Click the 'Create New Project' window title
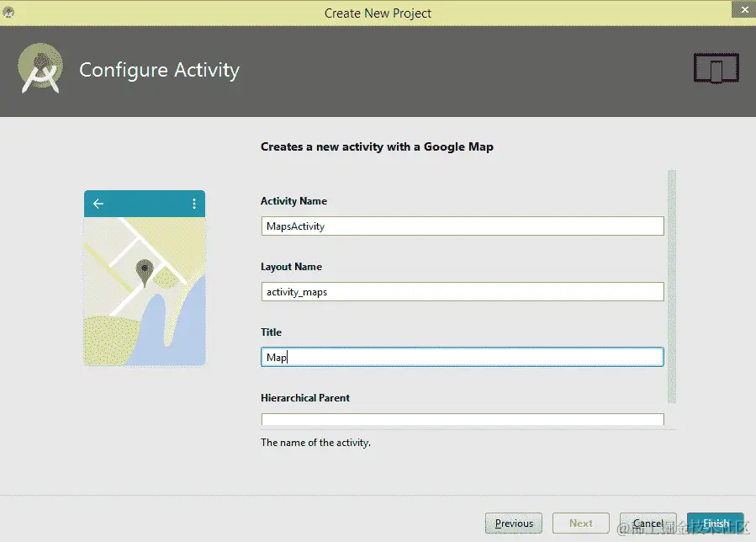756x542 pixels. (378, 13)
